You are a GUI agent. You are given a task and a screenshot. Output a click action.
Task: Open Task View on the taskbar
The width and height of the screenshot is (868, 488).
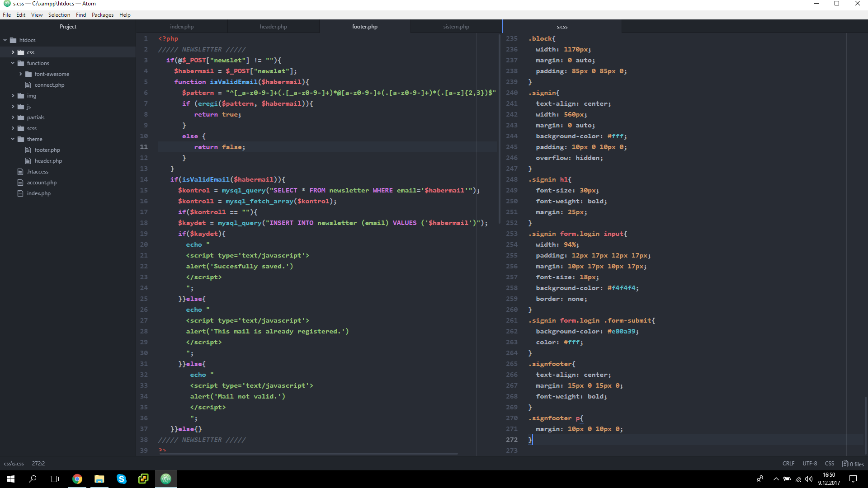pos(54,479)
